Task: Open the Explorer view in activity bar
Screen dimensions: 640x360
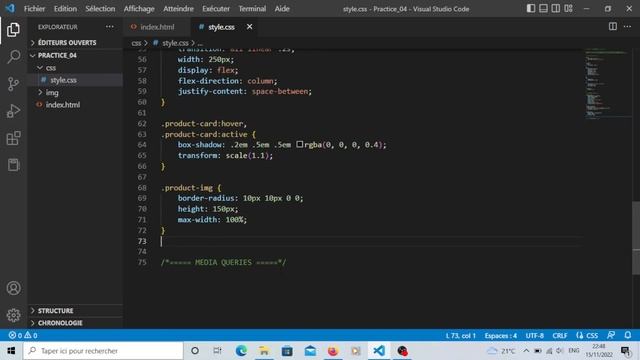Action: pyautogui.click(x=13, y=30)
